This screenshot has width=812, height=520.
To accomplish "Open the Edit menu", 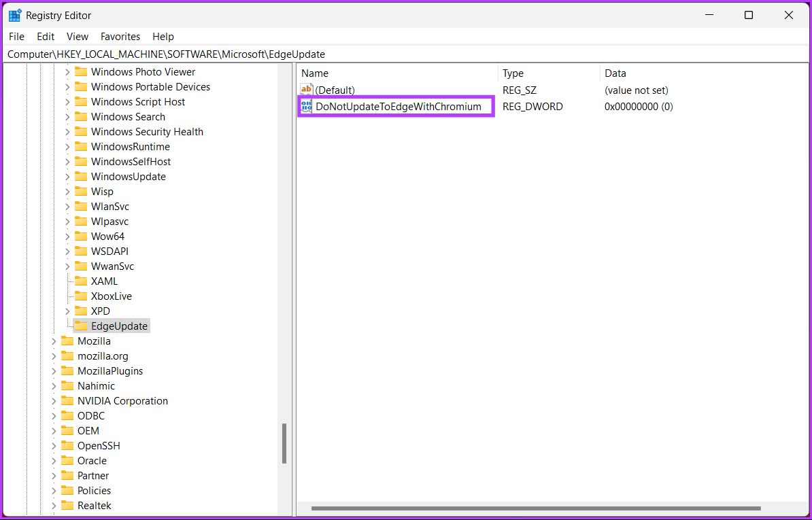I will pos(46,37).
